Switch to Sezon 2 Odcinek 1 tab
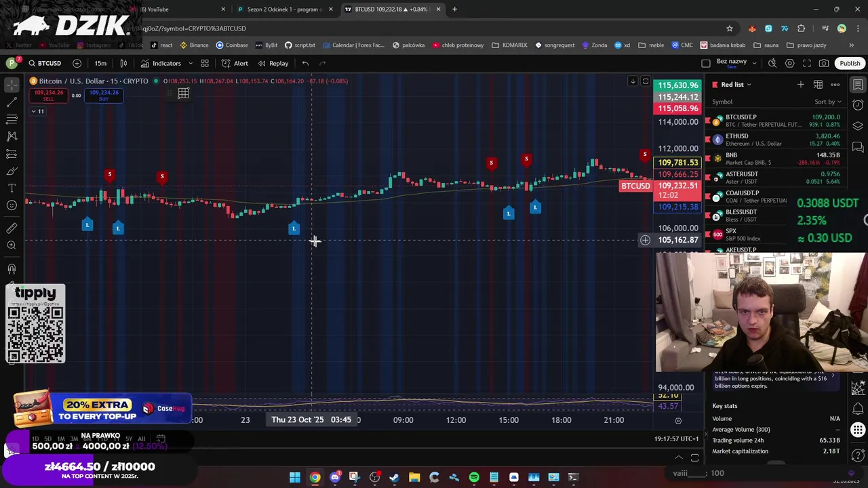The image size is (868, 488). pyautogui.click(x=283, y=9)
